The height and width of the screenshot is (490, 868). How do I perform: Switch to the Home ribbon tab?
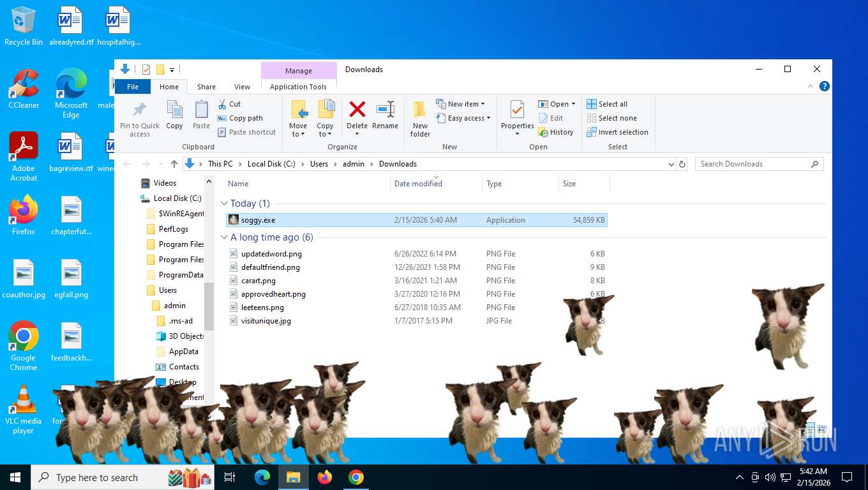pyautogui.click(x=169, y=87)
